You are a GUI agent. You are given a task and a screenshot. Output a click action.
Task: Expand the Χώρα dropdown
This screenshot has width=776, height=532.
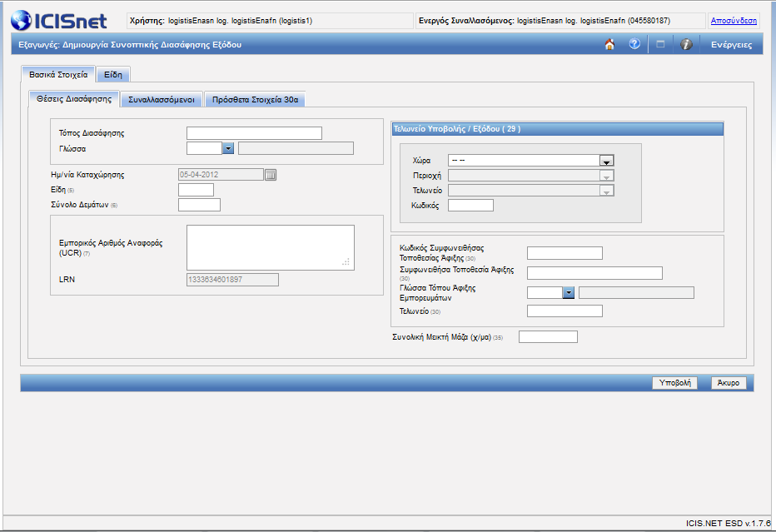[x=606, y=161]
